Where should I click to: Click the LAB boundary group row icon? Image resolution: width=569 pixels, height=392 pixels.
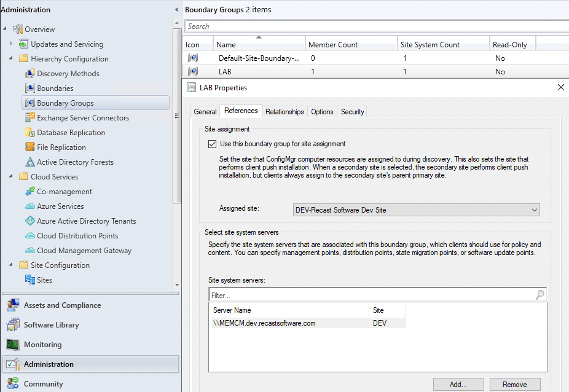pyautogui.click(x=193, y=72)
